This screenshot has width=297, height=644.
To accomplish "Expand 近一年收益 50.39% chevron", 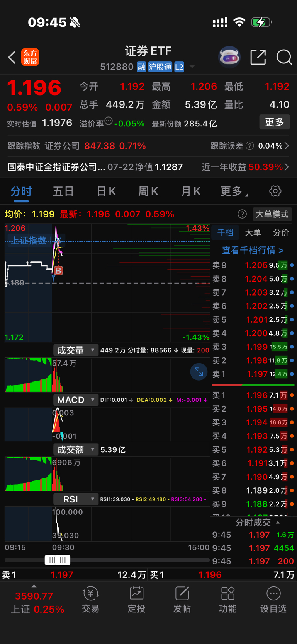I will 287,167.
